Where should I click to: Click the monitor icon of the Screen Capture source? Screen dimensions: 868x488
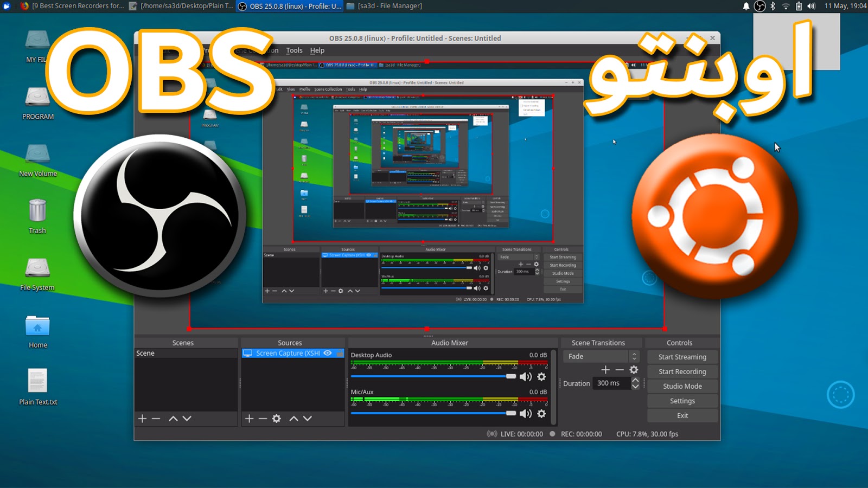coord(248,353)
